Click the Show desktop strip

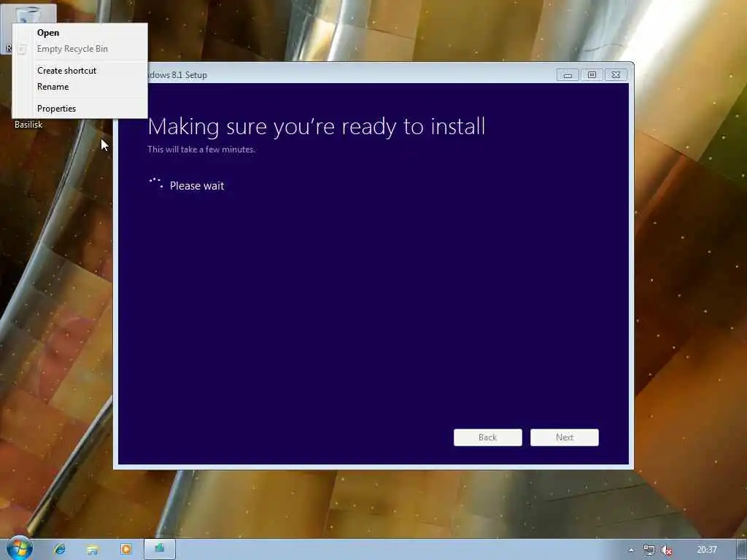click(x=742, y=550)
